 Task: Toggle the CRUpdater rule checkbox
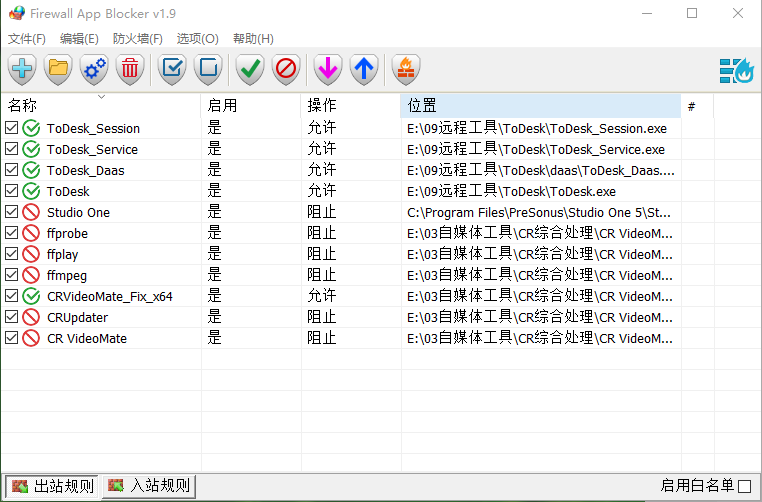tap(12, 316)
